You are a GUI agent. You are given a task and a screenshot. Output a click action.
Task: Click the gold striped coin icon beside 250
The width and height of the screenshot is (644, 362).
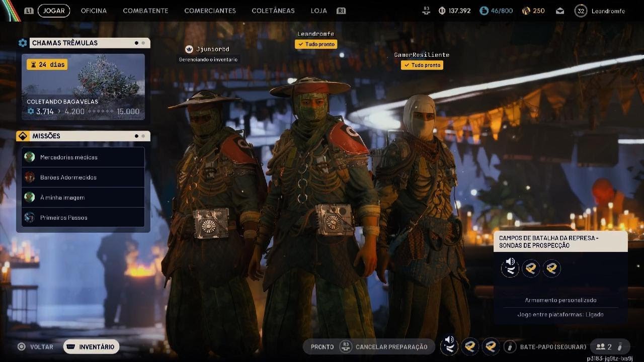tap(526, 11)
